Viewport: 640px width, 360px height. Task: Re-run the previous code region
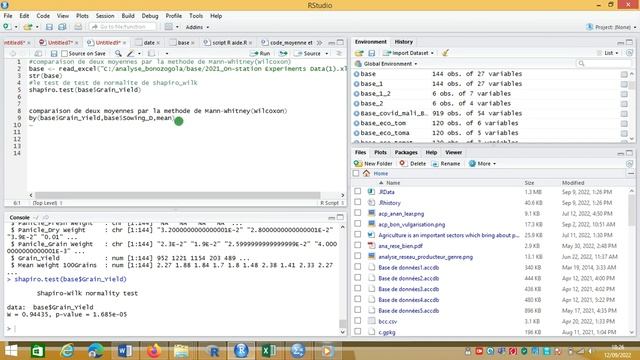pos(283,53)
